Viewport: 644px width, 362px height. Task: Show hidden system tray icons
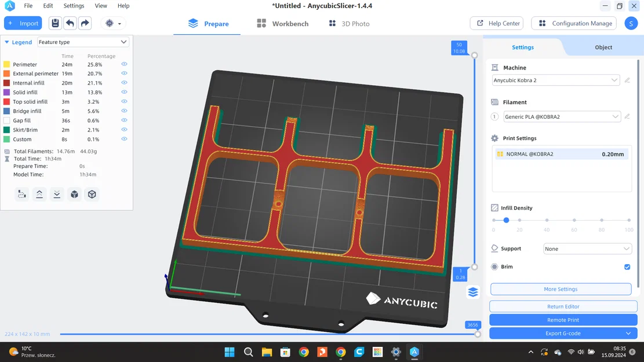pyautogui.click(x=530, y=352)
